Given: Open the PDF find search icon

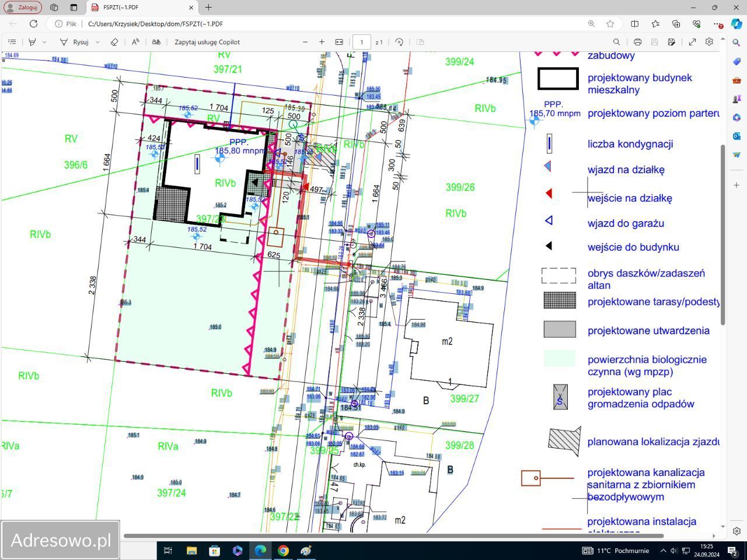Looking at the screenshot, I should pyautogui.click(x=616, y=42).
